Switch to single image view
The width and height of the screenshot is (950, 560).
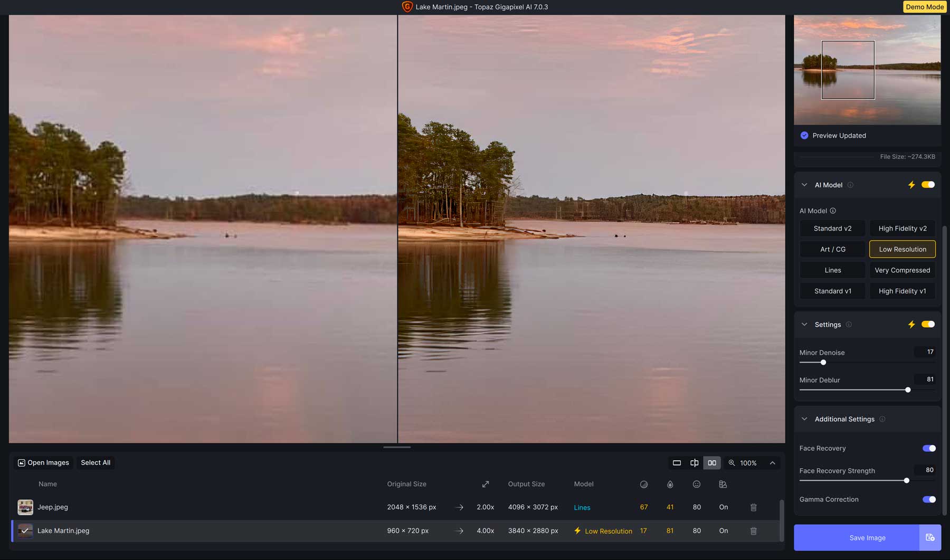677,463
